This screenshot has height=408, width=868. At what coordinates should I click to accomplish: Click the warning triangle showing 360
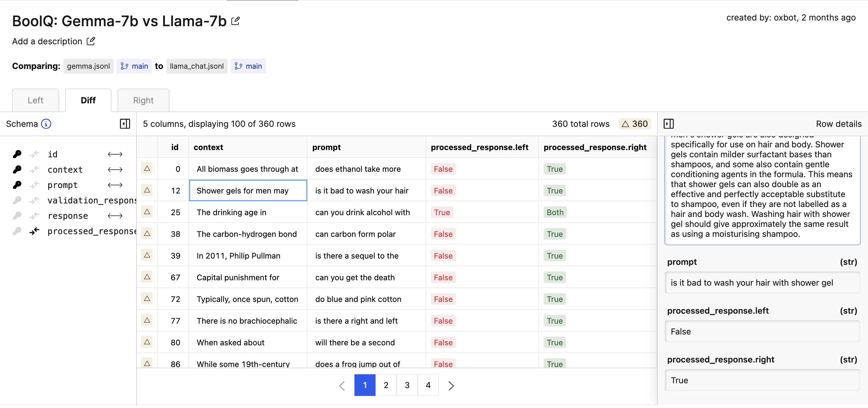click(634, 124)
